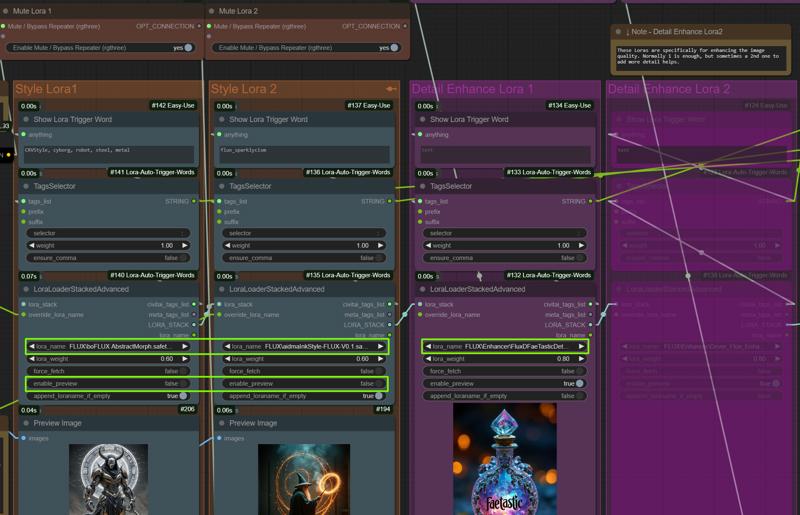800x515 pixels.
Task: Click OPT_CONNECTION output slot on Mute Lora 1
Action: click(x=199, y=26)
